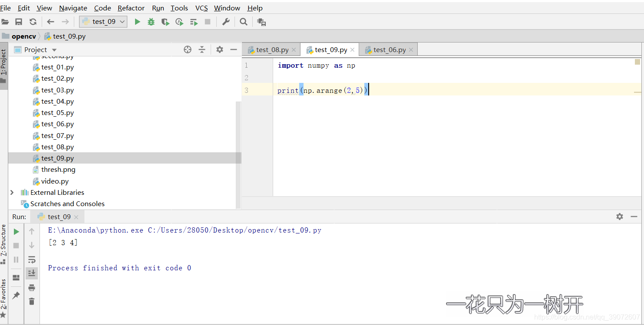
Task: Expand the External Libraries node
Action: point(12,192)
